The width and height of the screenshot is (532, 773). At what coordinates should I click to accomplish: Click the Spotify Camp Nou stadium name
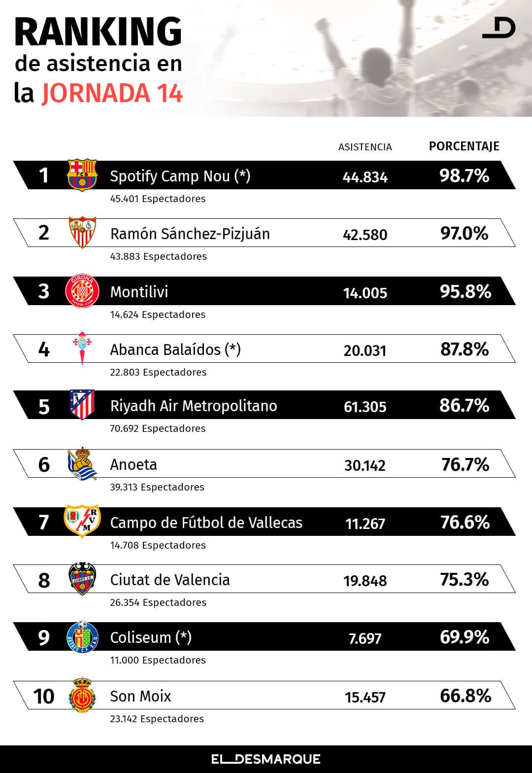(180, 176)
